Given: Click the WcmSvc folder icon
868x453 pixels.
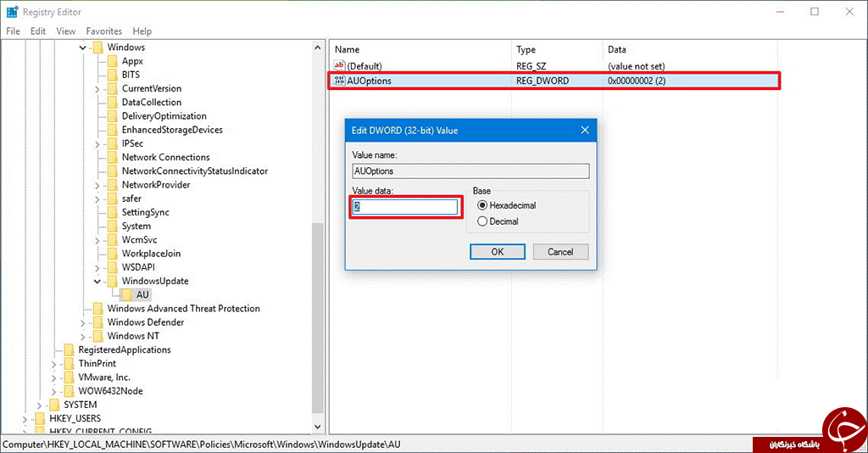Looking at the screenshot, I should coord(113,240).
